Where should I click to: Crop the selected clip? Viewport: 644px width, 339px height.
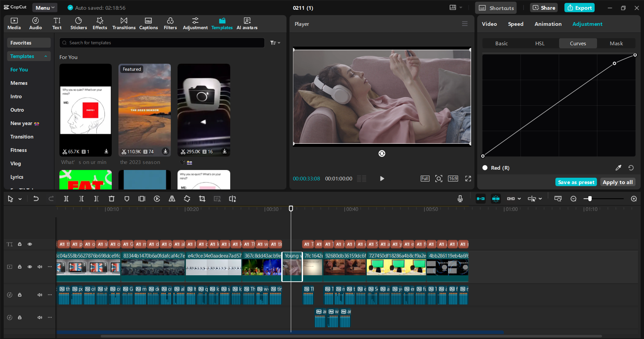tap(202, 199)
